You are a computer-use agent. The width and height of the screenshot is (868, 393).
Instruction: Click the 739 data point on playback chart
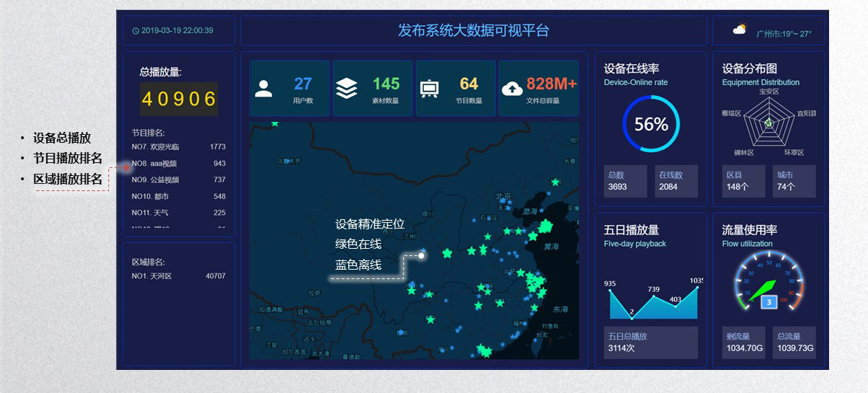coord(654,297)
